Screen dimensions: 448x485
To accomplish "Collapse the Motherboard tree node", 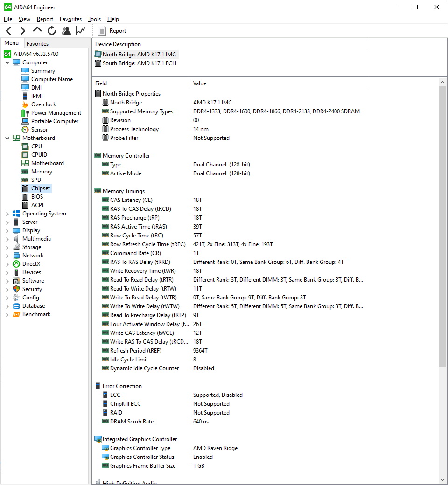I will [x=7, y=138].
